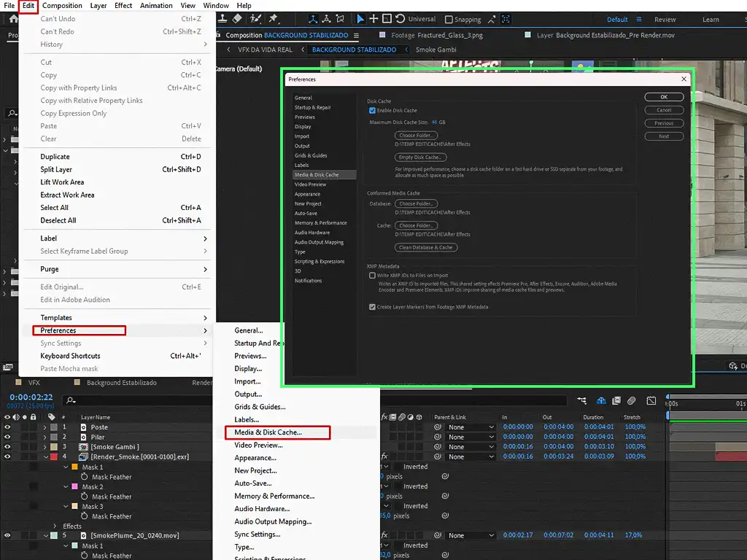Toggle Create Layer Markers from XMP checkbox
This screenshot has height=560, width=747.
pyautogui.click(x=372, y=307)
